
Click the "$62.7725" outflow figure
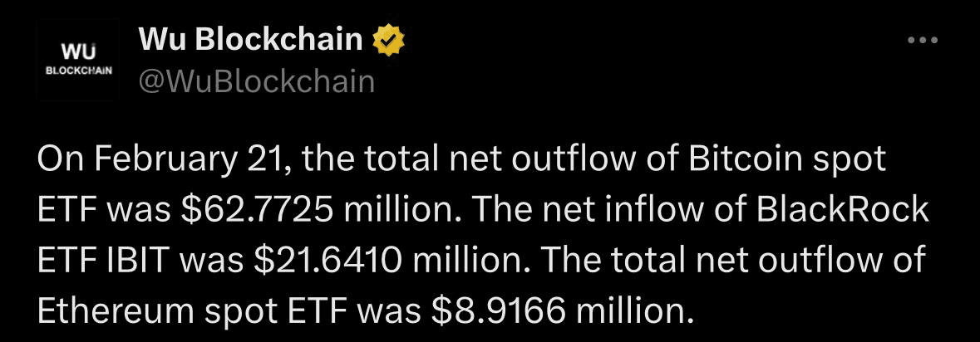pos(256,212)
